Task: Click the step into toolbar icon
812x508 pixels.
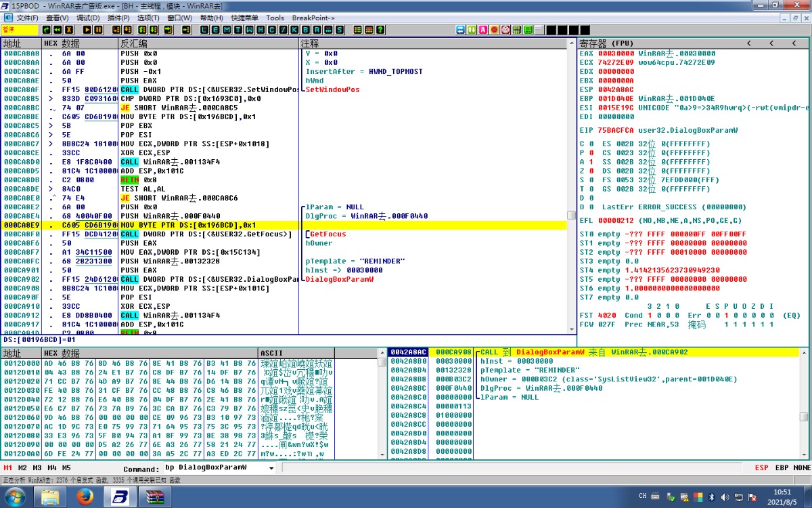Action: [116, 30]
